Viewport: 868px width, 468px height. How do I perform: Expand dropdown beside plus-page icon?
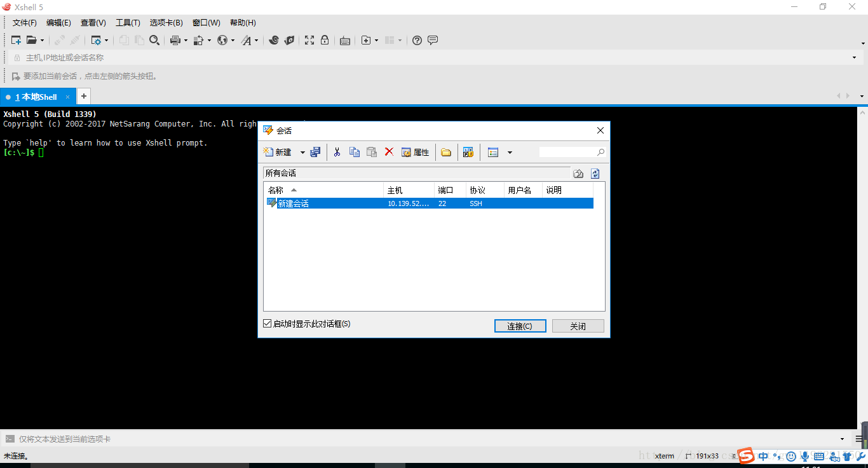click(x=376, y=40)
